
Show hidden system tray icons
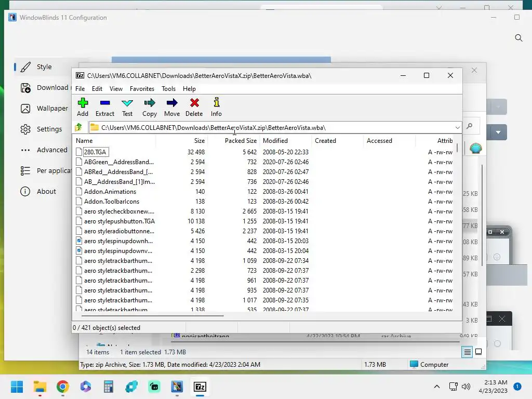tap(437, 387)
